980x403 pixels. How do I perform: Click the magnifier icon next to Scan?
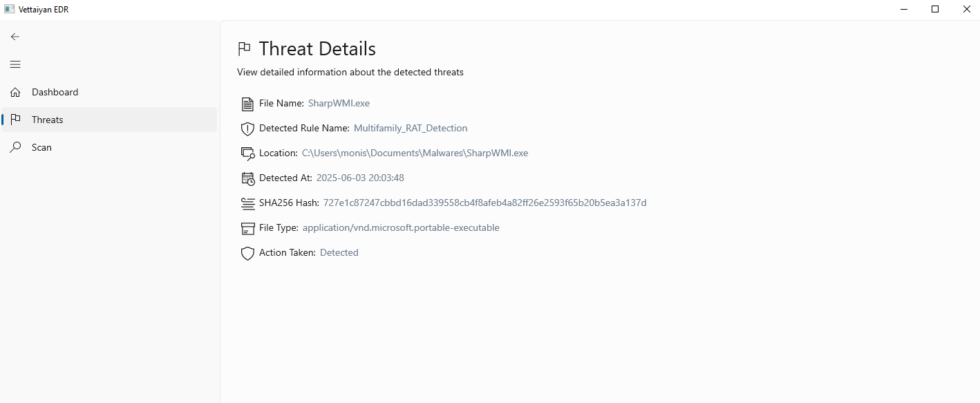coord(15,147)
